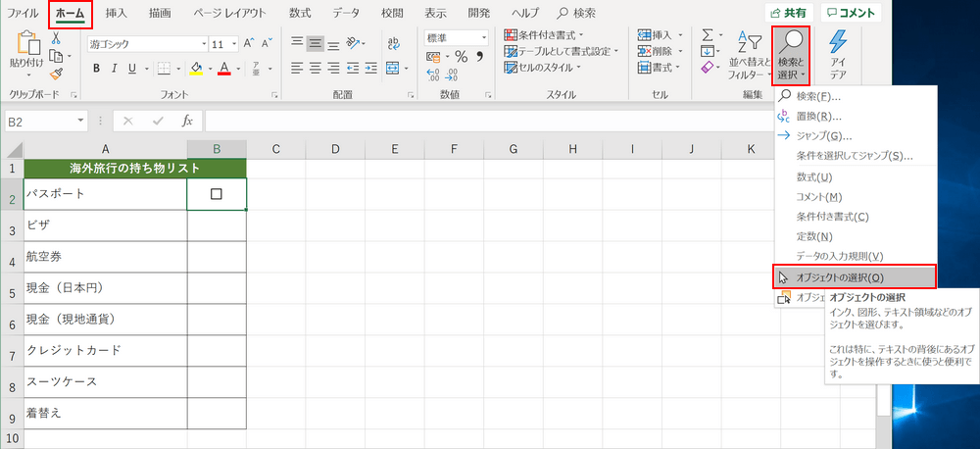Click the Borders icon

pos(164,69)
